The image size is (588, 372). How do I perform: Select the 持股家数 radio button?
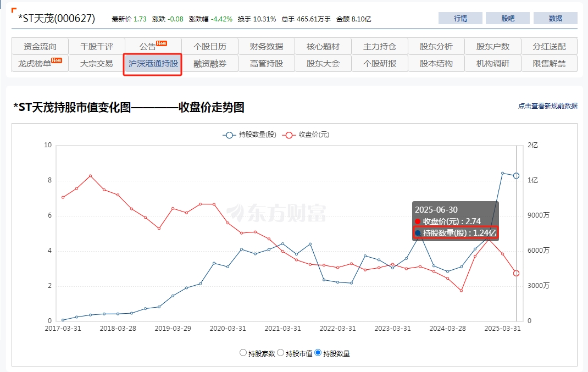tap(243, 353)
